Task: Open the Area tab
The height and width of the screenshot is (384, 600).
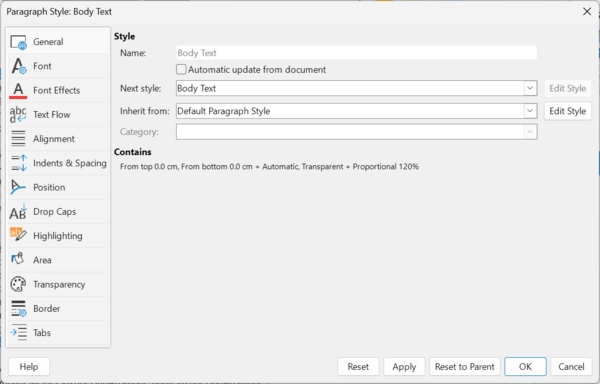Action: [42, 260]
